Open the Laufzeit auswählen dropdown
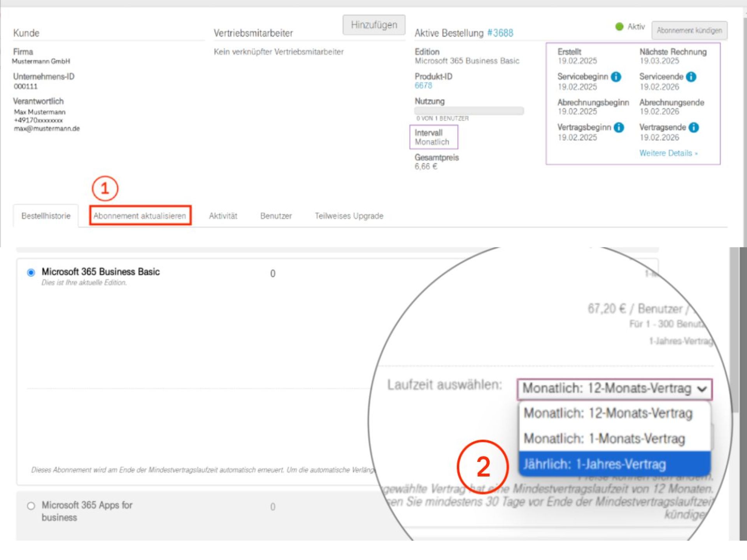The width and height of the screenshot is (747, 560). [x=614, y=389]
